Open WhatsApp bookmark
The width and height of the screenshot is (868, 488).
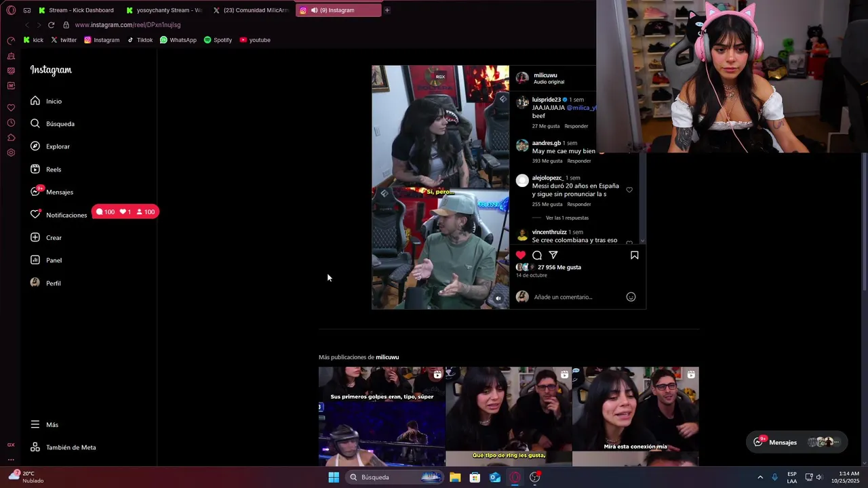(x=178, y=40)
